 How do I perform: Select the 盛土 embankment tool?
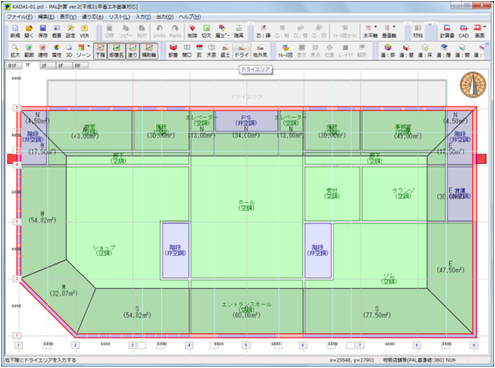[x=225, y=51]
